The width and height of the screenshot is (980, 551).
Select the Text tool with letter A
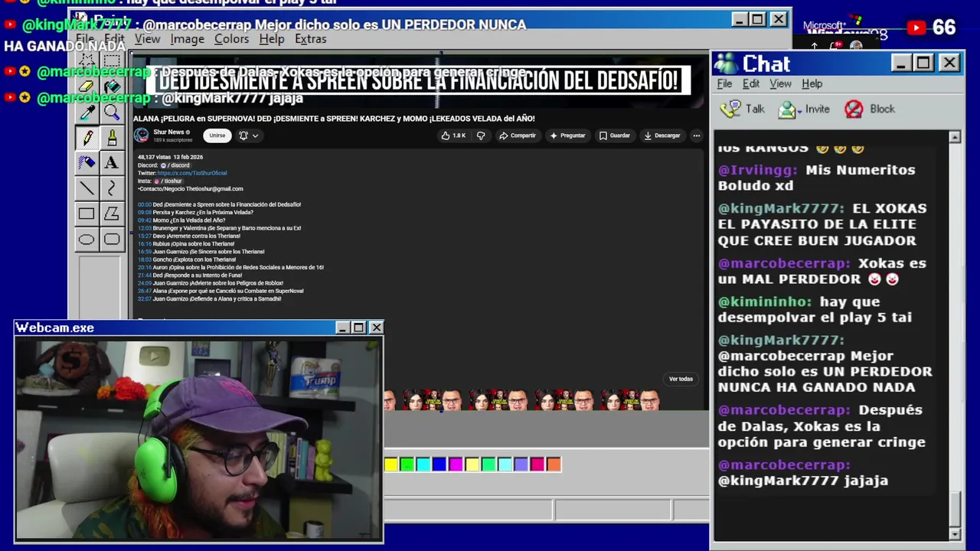click(112, 163)
